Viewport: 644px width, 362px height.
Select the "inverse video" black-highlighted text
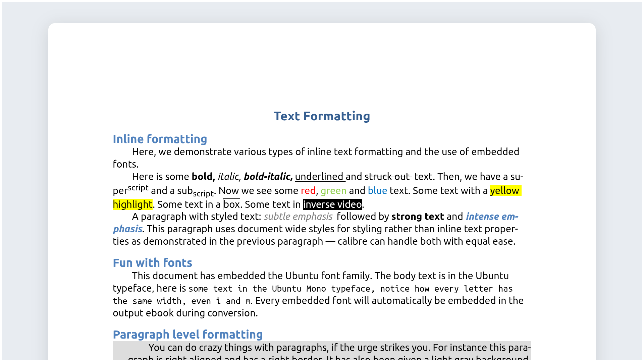332,204
